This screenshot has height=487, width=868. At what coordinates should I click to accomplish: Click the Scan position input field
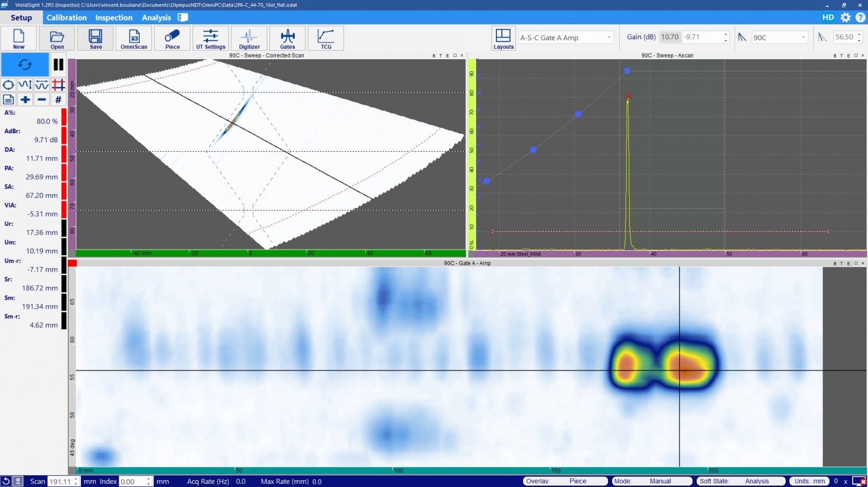[x=60, y=481]
